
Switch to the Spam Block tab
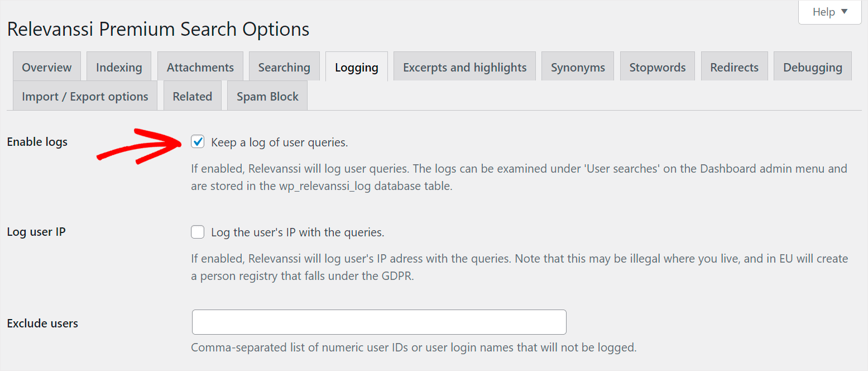tap(267, 96)
